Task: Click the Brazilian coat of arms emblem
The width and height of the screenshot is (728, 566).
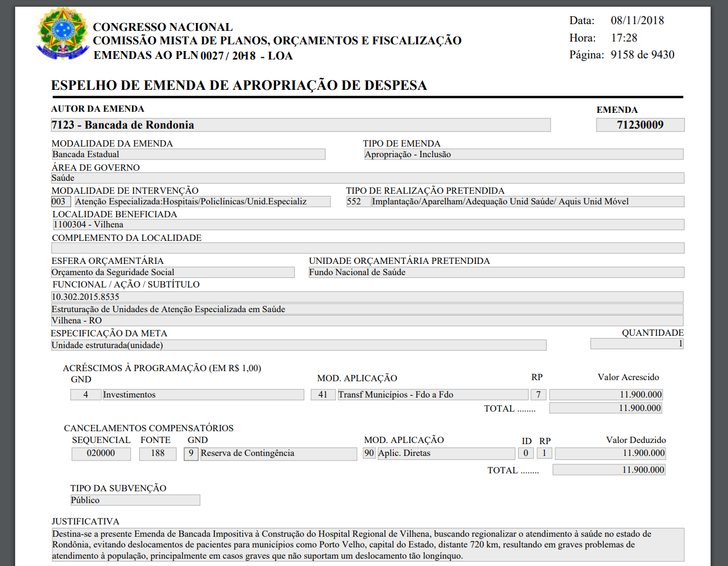Action: [x=62, y=34]
